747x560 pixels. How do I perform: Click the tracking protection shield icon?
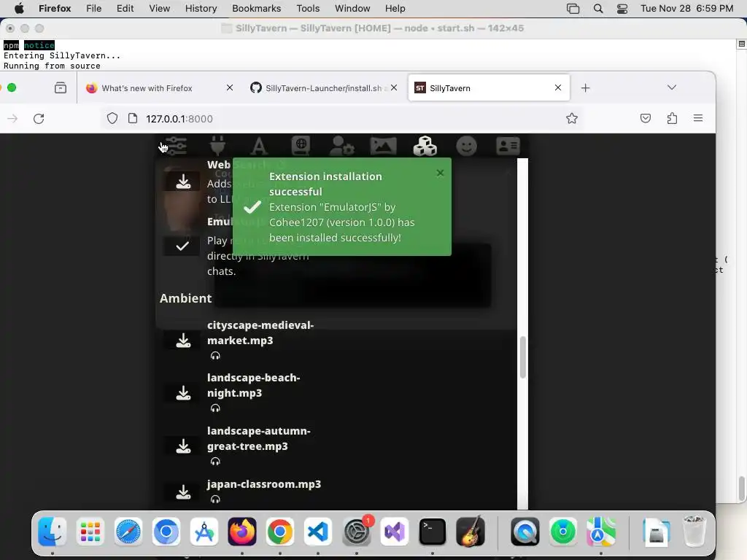(112, 119)
